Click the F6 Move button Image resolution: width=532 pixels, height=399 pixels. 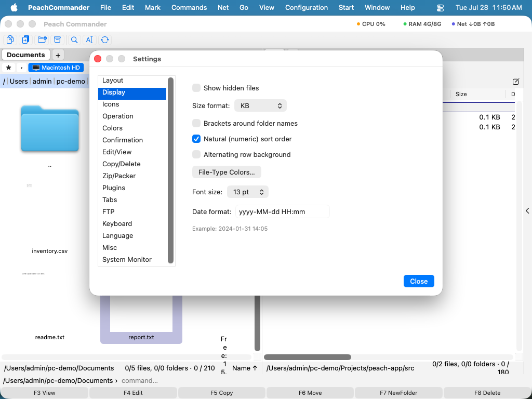310,393
